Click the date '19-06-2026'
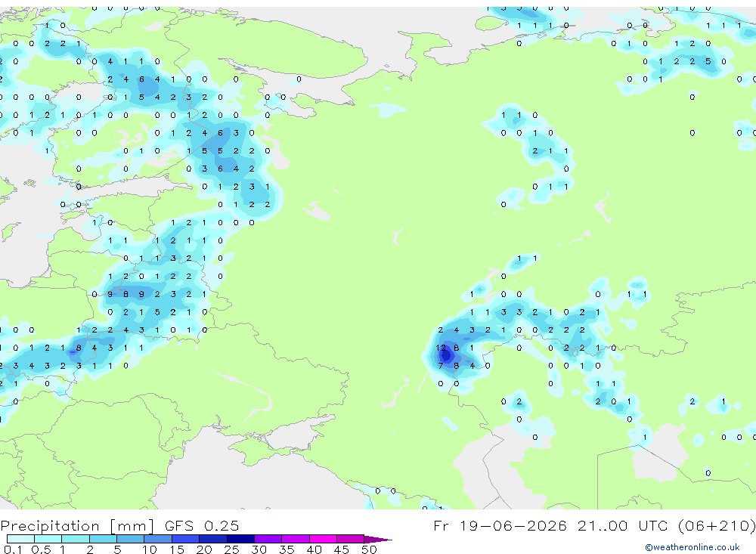The height and width of the screenshot is (554, 756). pos(513,525)
